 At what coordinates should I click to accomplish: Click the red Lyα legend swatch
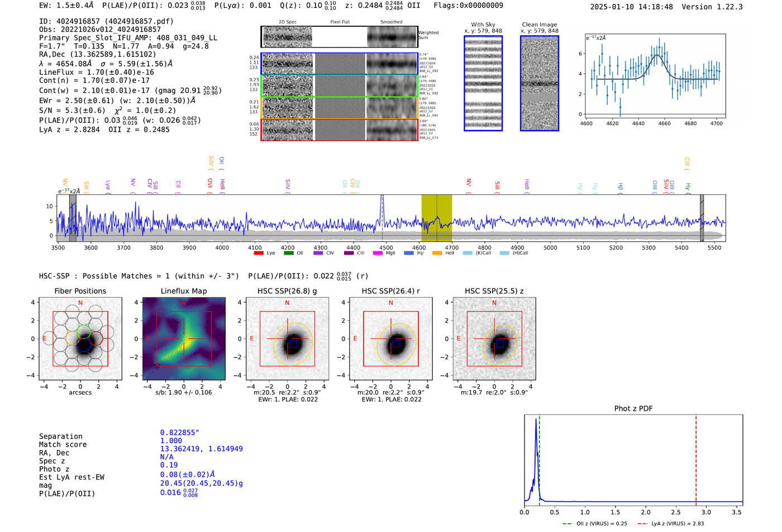259,253
